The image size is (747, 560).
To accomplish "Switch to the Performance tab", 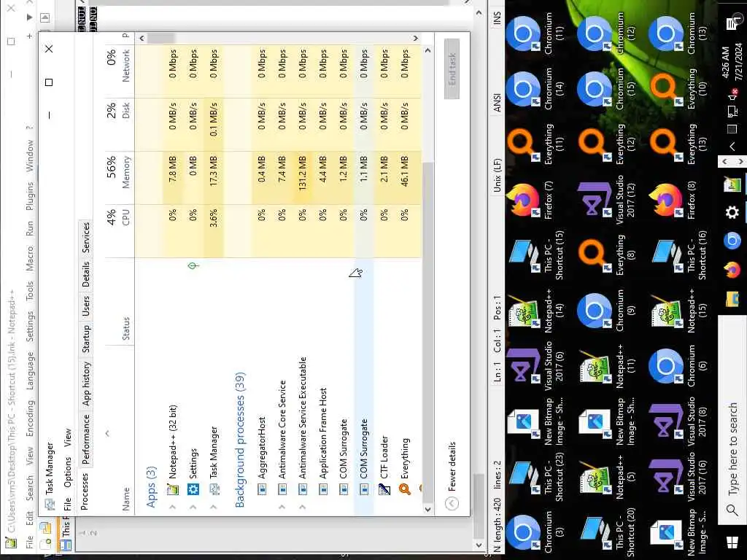I will [x=86, y=439].
